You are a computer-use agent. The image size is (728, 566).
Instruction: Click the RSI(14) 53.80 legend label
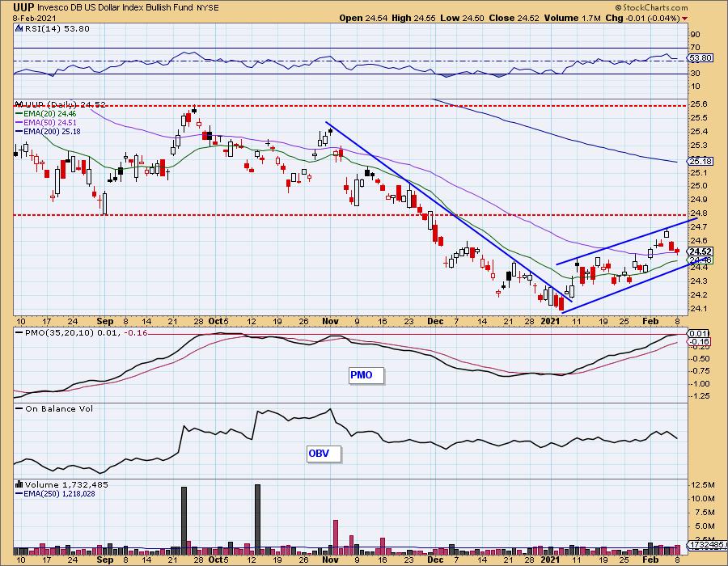(57, 29)
